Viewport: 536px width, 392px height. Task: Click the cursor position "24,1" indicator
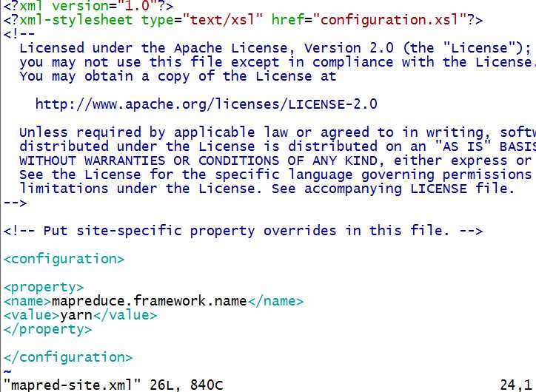515,385
